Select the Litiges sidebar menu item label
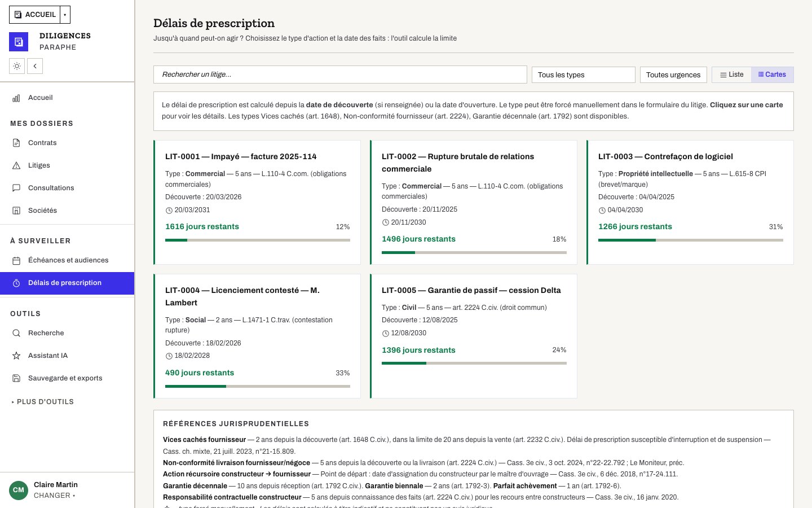812x508 pixels. (39, 165)
